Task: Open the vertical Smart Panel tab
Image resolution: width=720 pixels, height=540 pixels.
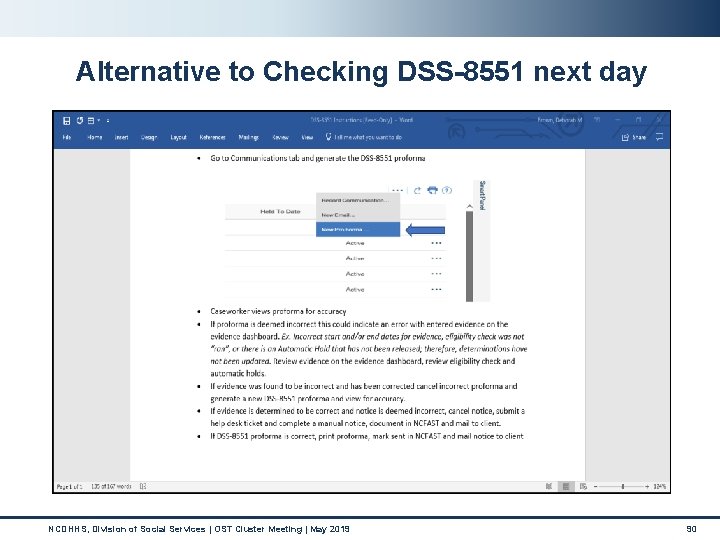Action: (x=482, y=196)
